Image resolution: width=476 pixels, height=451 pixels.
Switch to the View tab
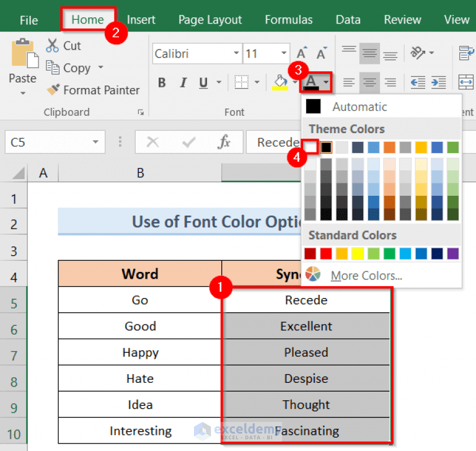[457, 20]
